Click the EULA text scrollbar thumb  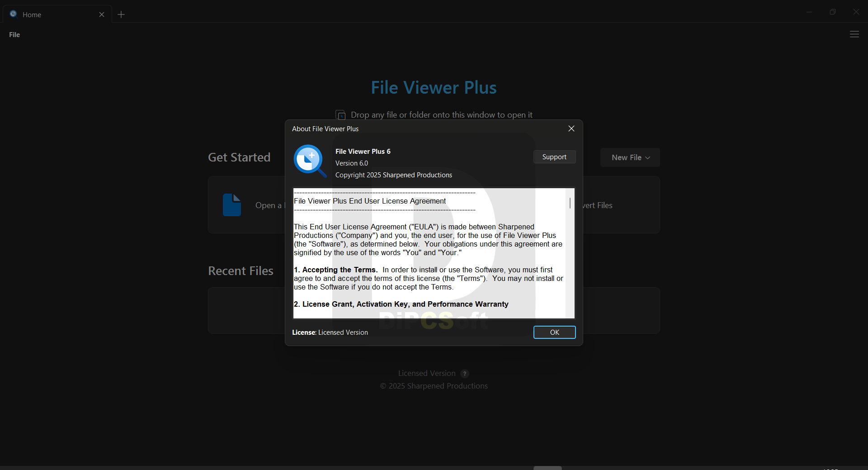pos(570,203)
